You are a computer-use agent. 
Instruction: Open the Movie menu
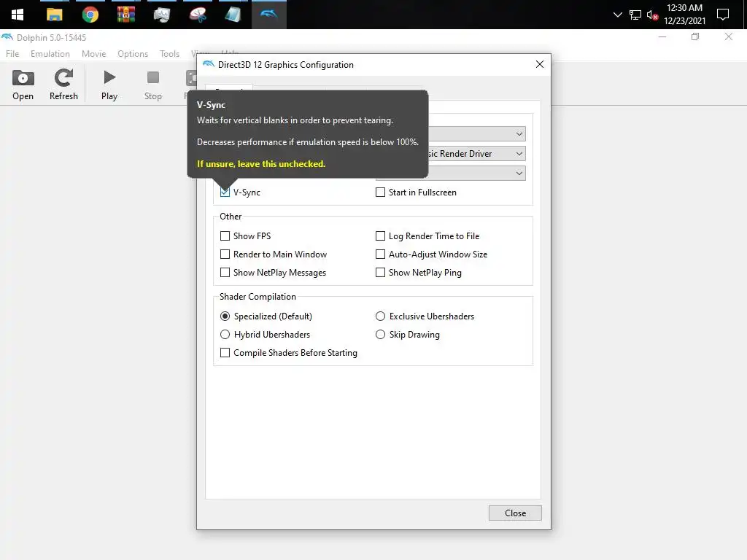(93, 54)
